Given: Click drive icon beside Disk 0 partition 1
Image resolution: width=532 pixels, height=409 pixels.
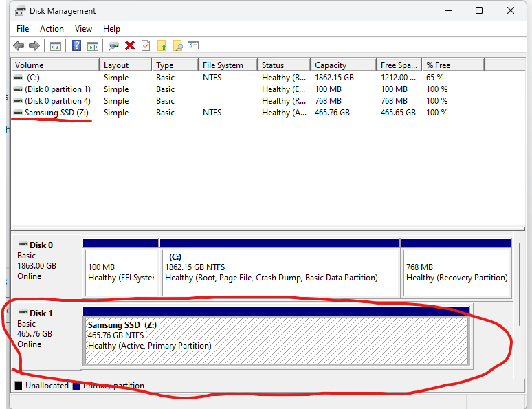Looking at the screenshot, I should (18, 89).
